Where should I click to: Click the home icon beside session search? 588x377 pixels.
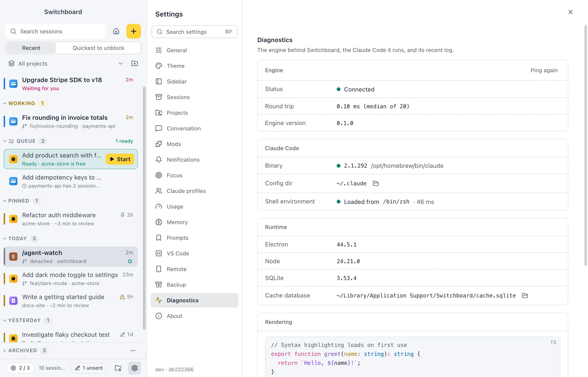(116, 31)
